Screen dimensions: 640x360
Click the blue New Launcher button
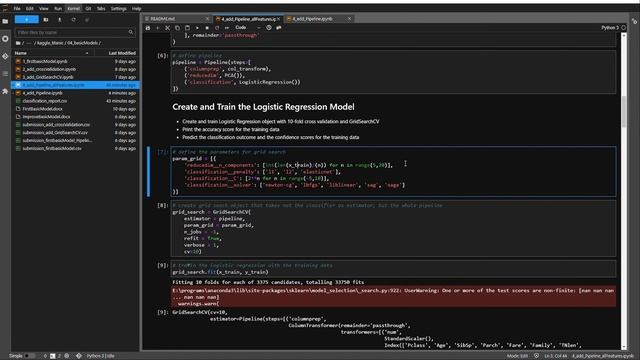point(27,20)
